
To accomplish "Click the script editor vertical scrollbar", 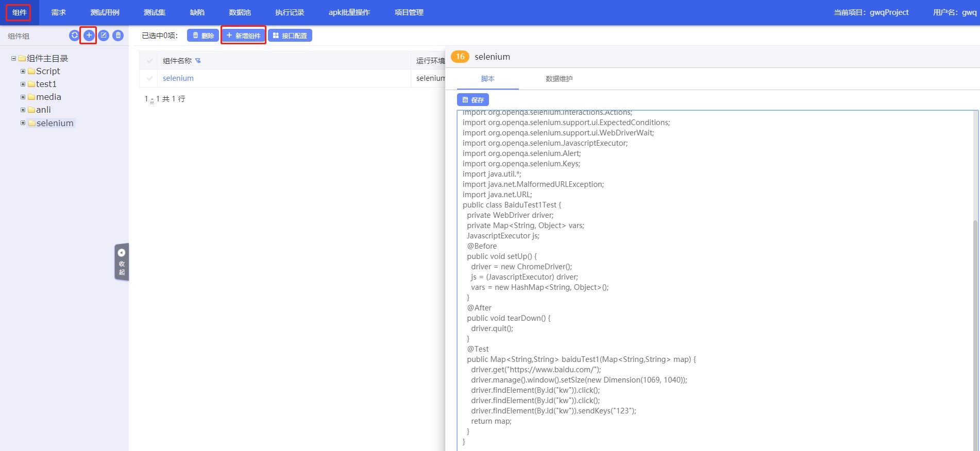I will [x=975, y=309].
